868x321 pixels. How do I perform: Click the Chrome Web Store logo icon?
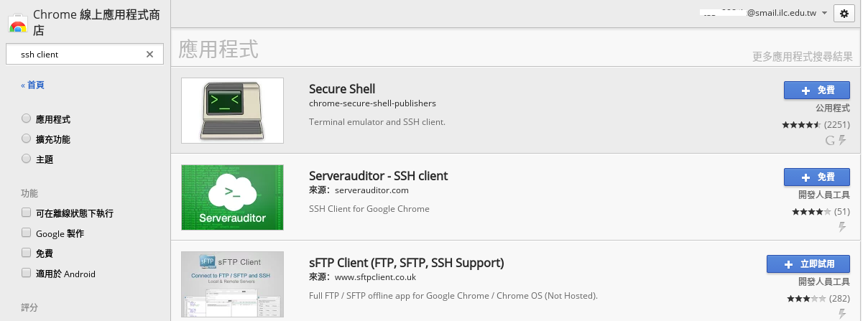pos(18,24)
